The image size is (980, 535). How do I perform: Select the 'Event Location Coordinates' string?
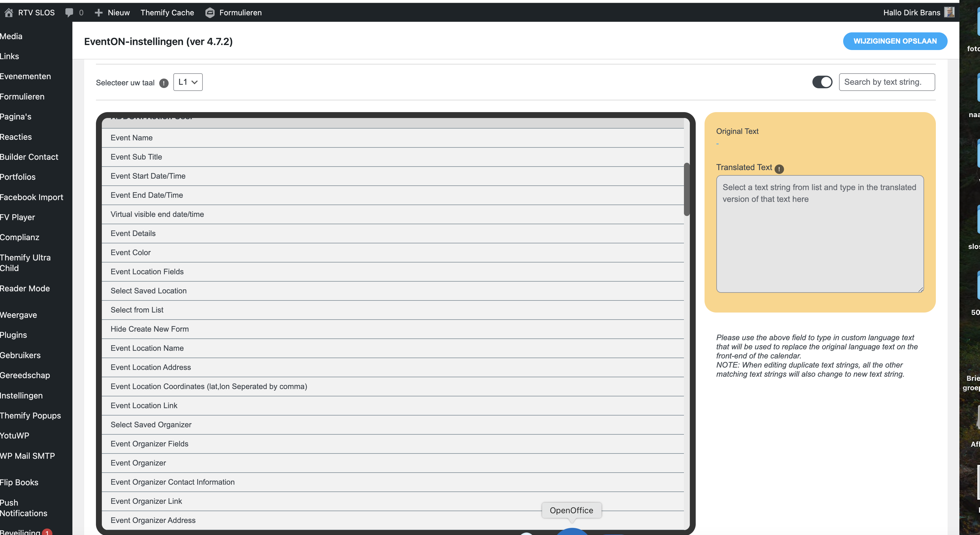coord(393,387)
